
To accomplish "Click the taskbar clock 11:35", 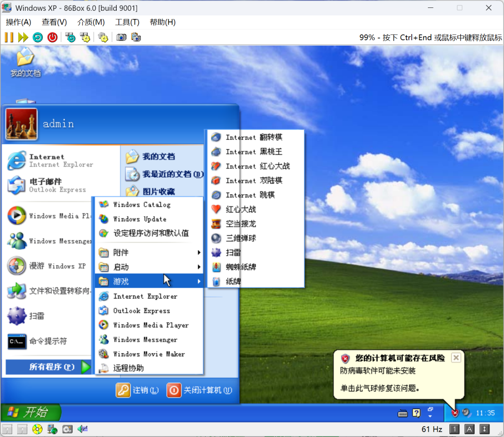I will point(485,413).
